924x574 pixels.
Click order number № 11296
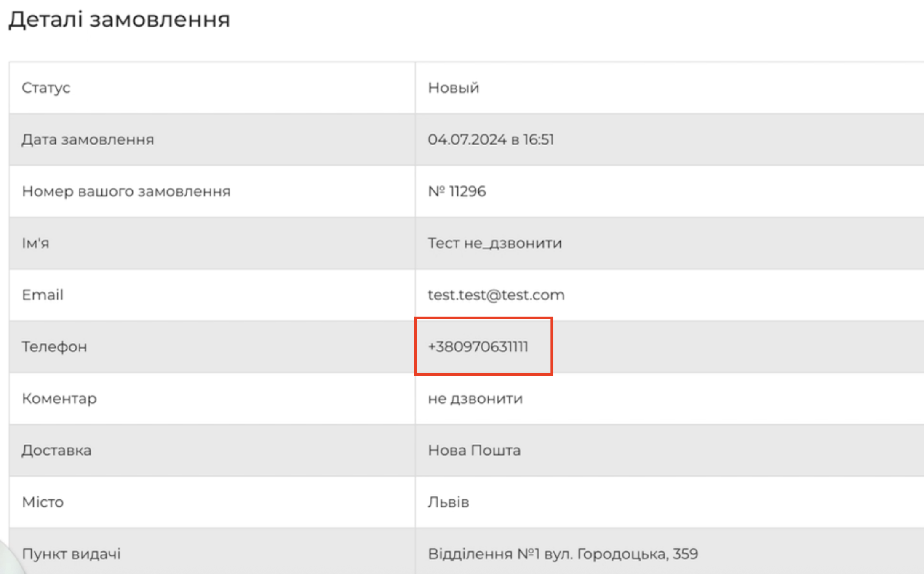point(457,191)
